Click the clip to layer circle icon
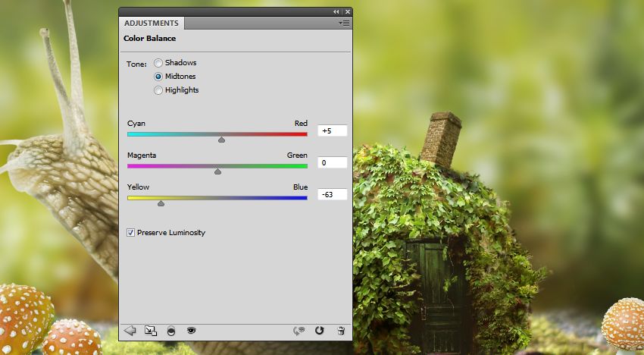The image size is (644, 355). coord(171,331)
